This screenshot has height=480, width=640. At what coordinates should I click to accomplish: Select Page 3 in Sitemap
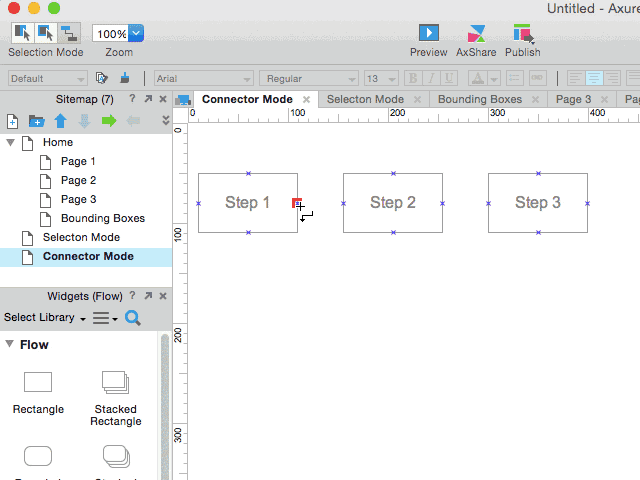pos(78,199)
